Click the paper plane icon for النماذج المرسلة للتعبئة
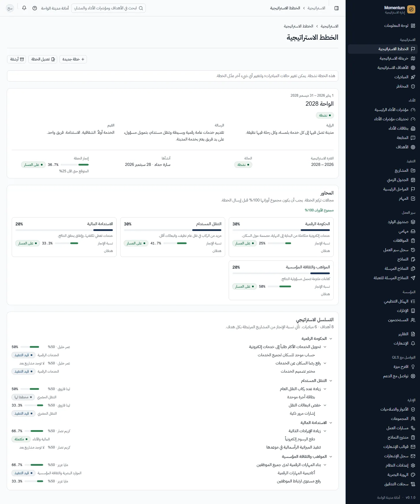Image resolution: width=420 pixels, height=504 pixels. coord(413,278)
